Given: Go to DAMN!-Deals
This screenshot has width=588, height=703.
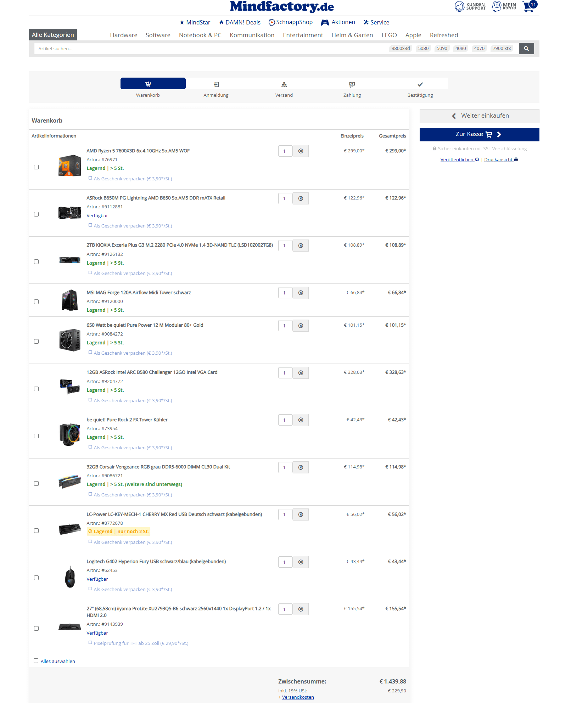Looking at the screenshot, I should [x=240, y=22].
